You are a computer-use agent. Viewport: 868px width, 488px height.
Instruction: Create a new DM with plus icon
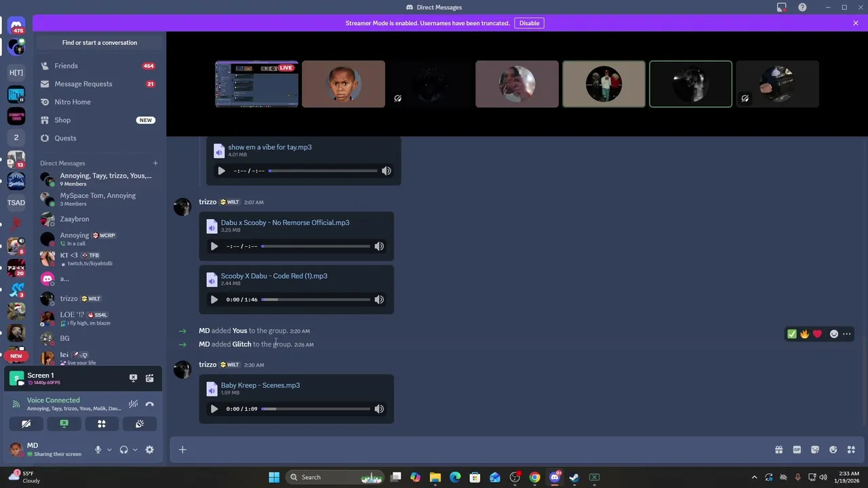click(x=155, y=163)
